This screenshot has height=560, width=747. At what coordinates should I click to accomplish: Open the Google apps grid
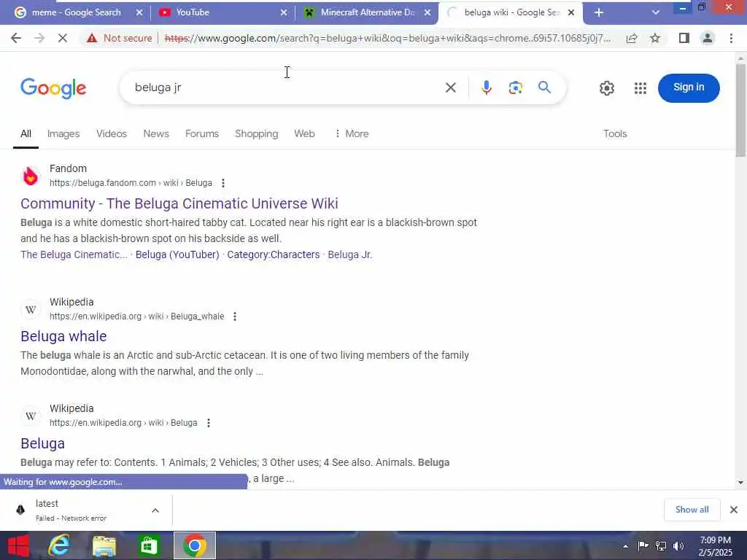pyautogui.click(x=640, y=88)
